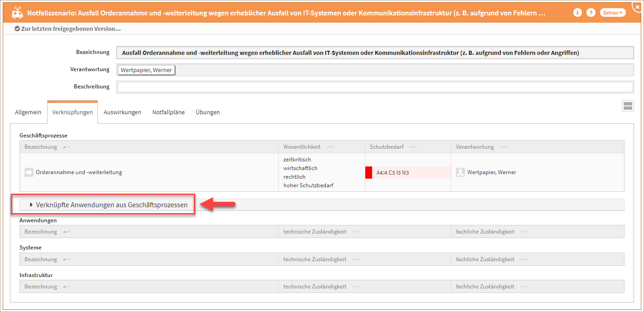The height and width of the screenshot is (312, 644).
Task: Close the Notfallszenario dialog
Action: pos(637,4)
